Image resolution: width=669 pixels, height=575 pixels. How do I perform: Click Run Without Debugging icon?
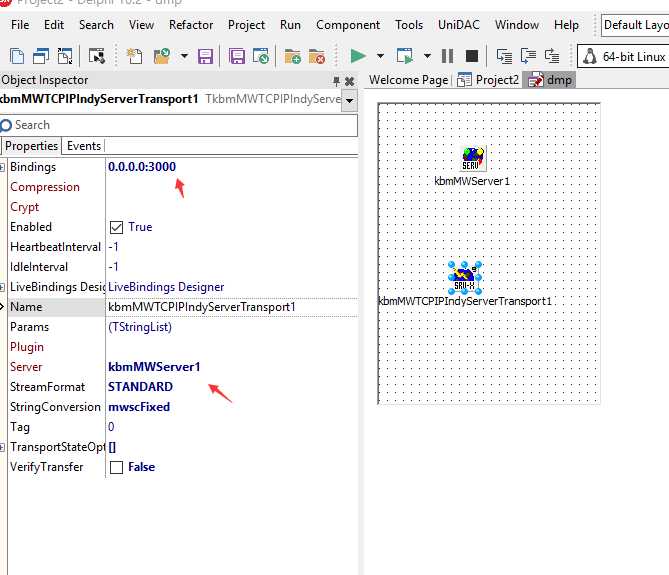pos(404,56)
